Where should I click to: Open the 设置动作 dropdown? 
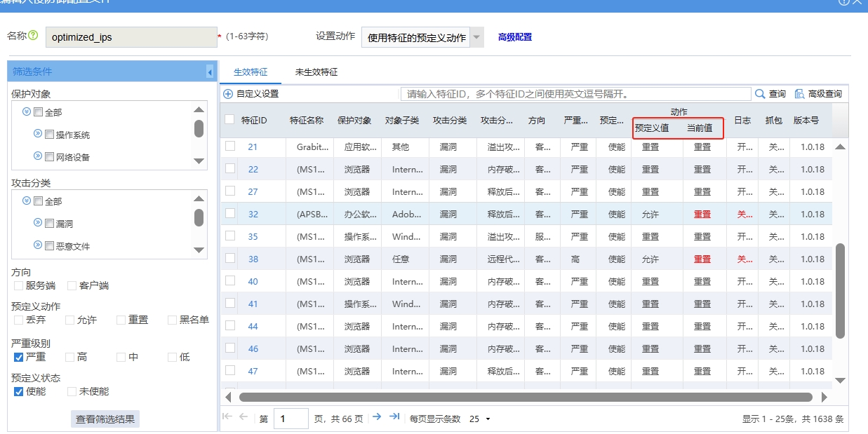click(x=476, y=37)
